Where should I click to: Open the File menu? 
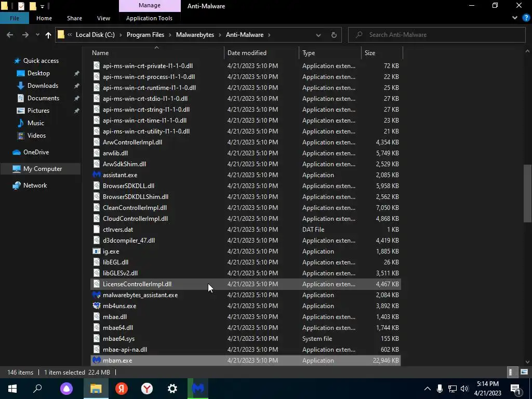(15, 18)
